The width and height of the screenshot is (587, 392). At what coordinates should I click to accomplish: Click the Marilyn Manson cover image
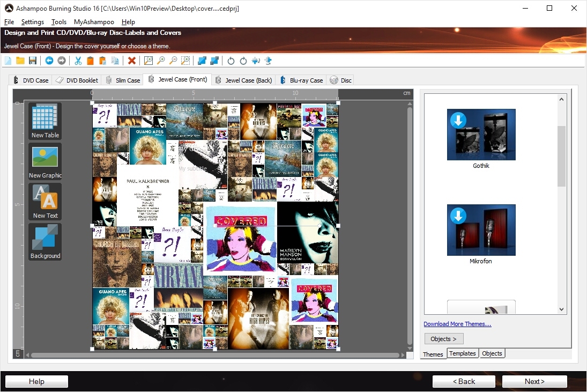pyautogui.click(x=308, y=233)
